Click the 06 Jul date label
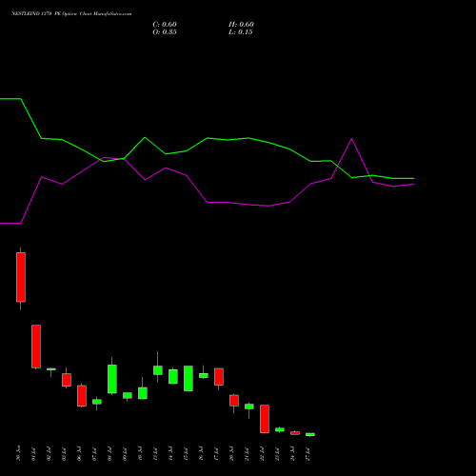Image resolution: width=476 pixels, height=476 pixels. point(79,454)
